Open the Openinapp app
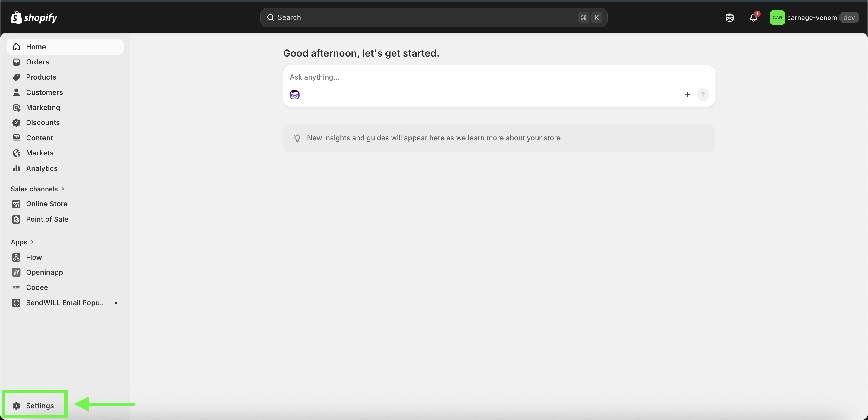 point(44,272)
